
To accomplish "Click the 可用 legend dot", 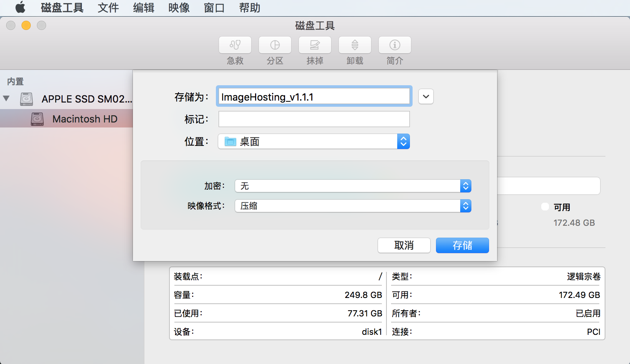I will click(545, 207).
